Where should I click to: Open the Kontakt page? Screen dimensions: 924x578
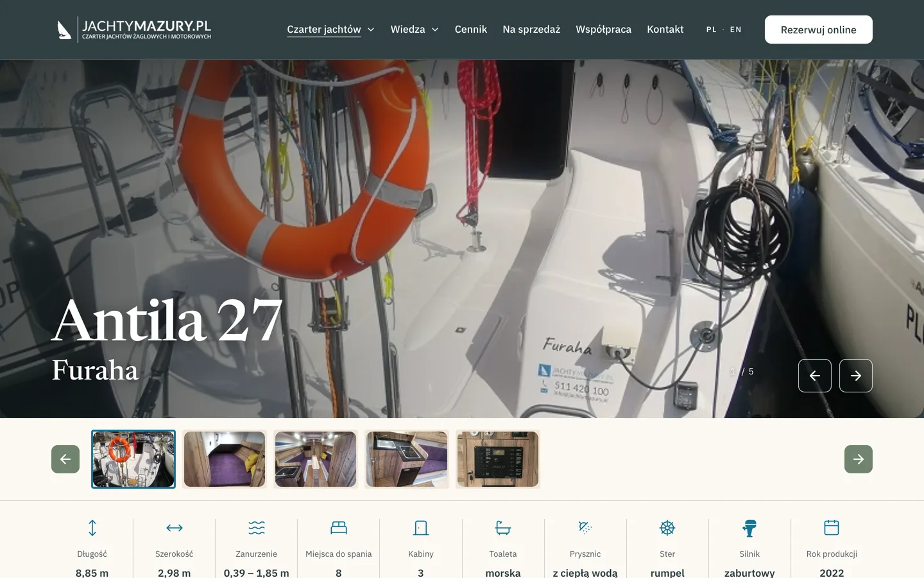[665, 30]
